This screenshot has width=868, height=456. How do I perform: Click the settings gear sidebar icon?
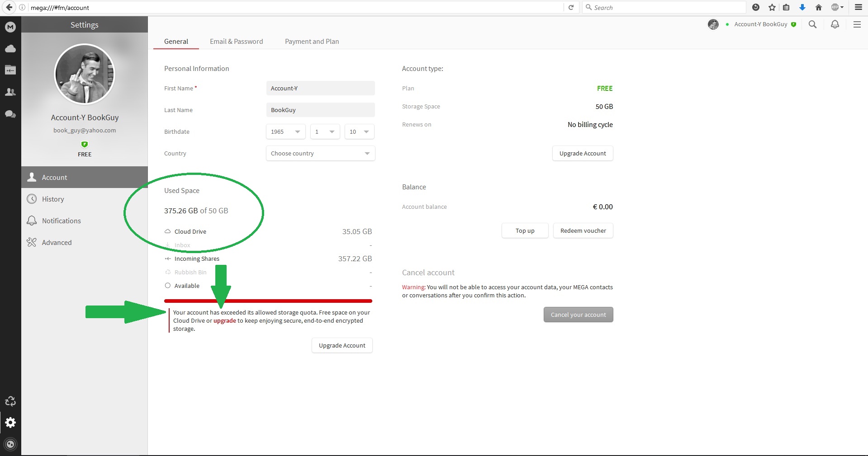pos(10,423)
